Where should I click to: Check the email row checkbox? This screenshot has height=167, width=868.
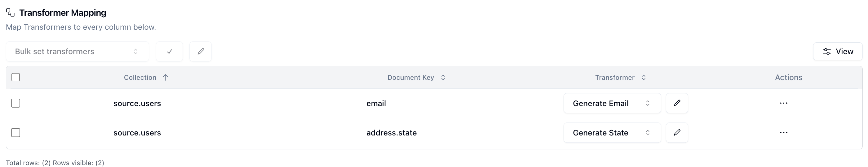15,103
